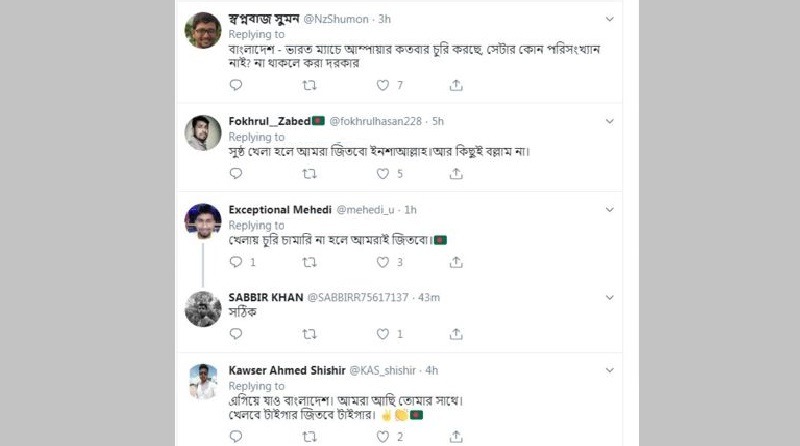This screenshot has width=800, height=446.
Task: Like Fokhrul_Zabed's tweet with 5 likes
Action: [x=382, y=173]
